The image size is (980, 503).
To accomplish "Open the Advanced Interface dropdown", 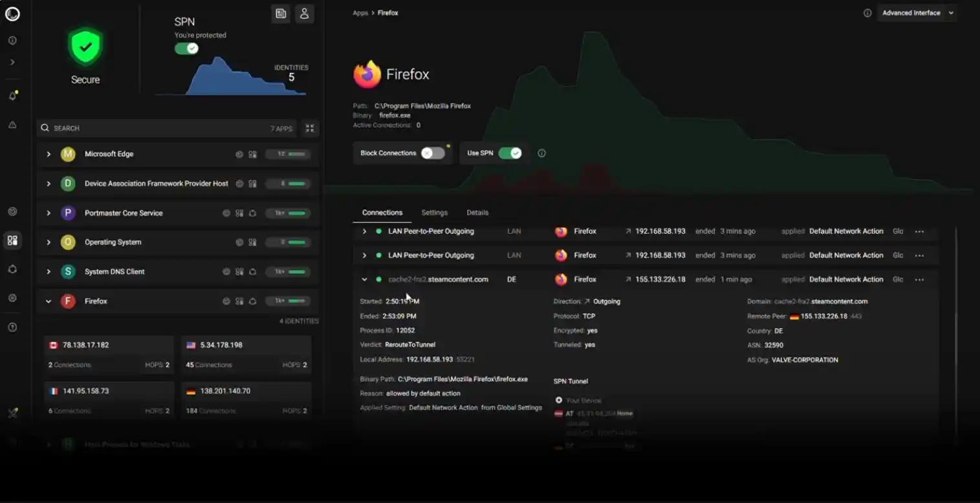I will [x=917, y=13].
